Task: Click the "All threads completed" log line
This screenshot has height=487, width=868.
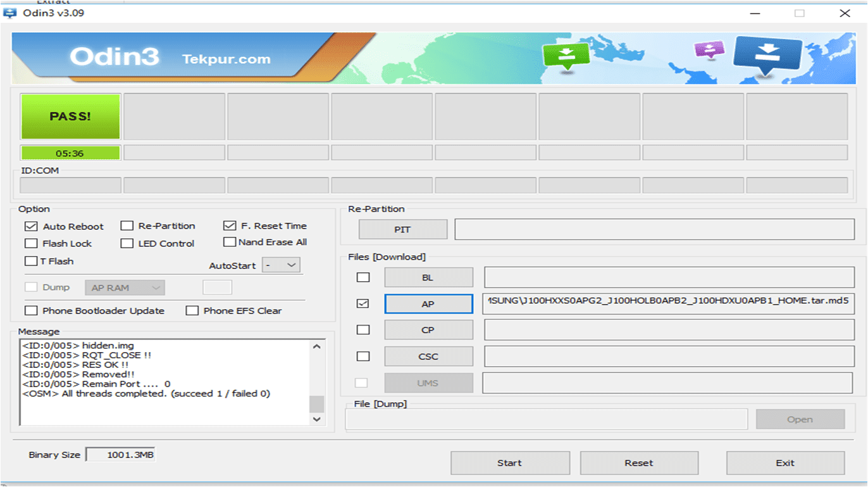Action: pos(146,393)
